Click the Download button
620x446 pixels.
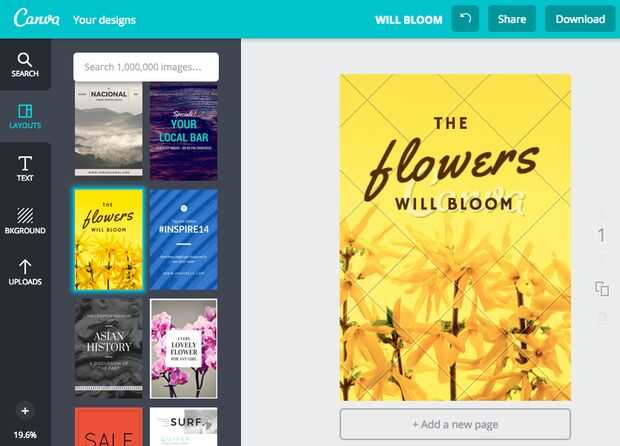[580, 19]
